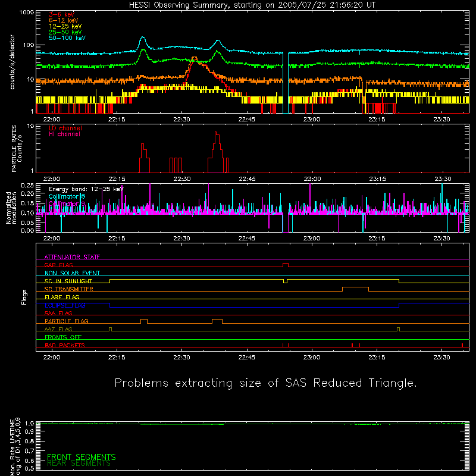Click the NON SOLAR EVENT flag label
The image size is (476, 476).
pyautogui.click(x=72, y=273)
